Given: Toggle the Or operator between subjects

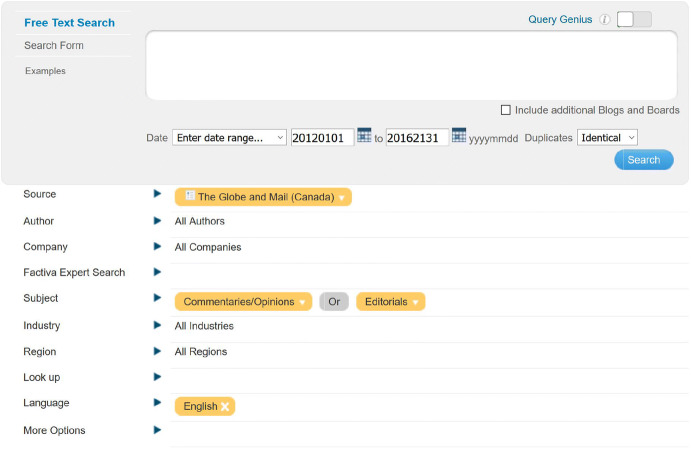Looking at the screenshot, I should tap(334, 302).
